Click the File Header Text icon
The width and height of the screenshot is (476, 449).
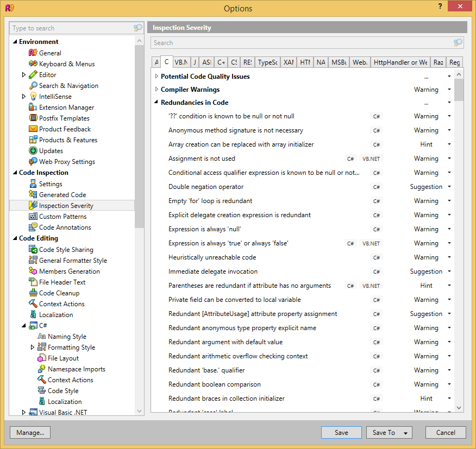(33, 282)
